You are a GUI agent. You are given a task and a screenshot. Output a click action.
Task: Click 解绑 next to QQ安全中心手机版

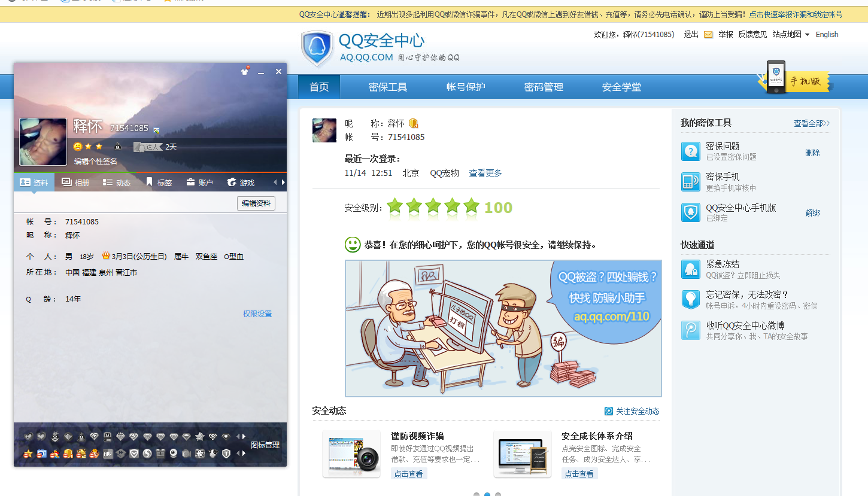pos(812,213)
